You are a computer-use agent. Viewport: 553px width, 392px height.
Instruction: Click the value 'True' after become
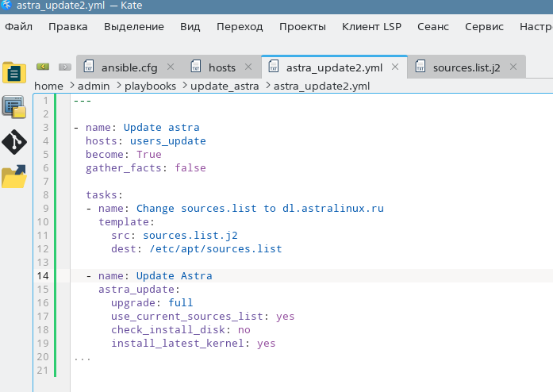click(x=149, y=154)
